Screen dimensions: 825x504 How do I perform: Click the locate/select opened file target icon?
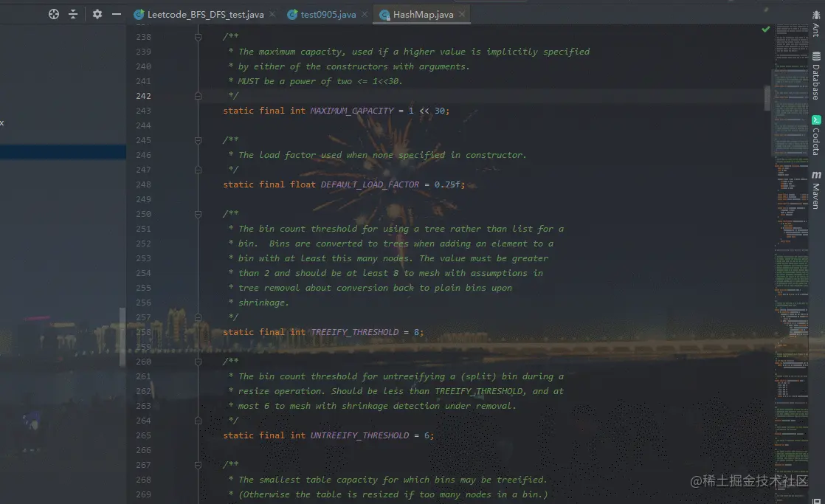[54, 14]
